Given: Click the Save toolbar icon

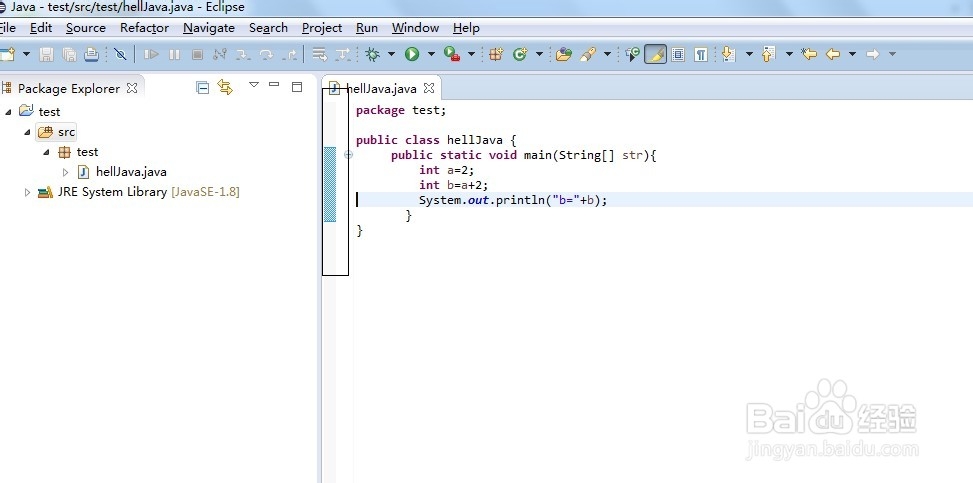Looking at the screenshot, I should (46, 55).
